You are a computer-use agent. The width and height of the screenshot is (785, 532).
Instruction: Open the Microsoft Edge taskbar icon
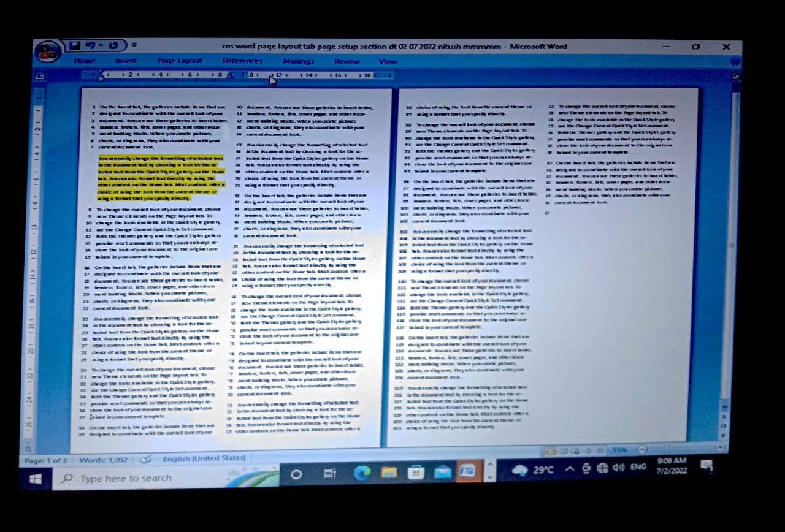pyautogui.click(x=362, y=473)
